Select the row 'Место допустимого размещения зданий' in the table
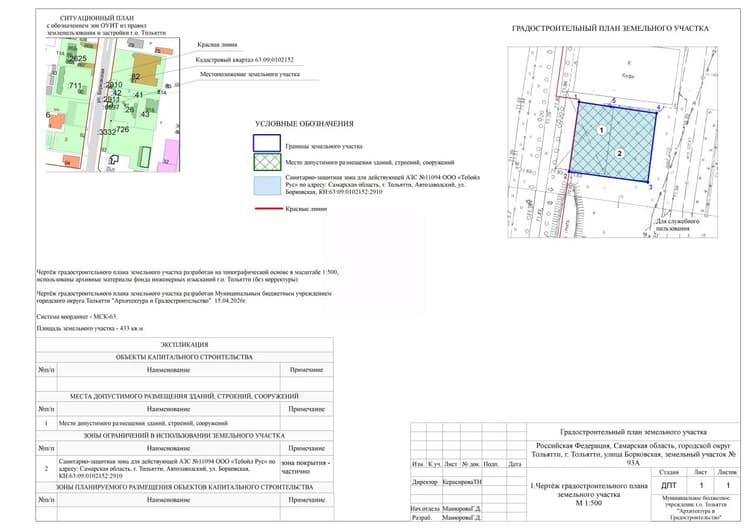Image resolution: width=750 pixels, height=530 pixels. pyautogui.click(x=185, y=423)
